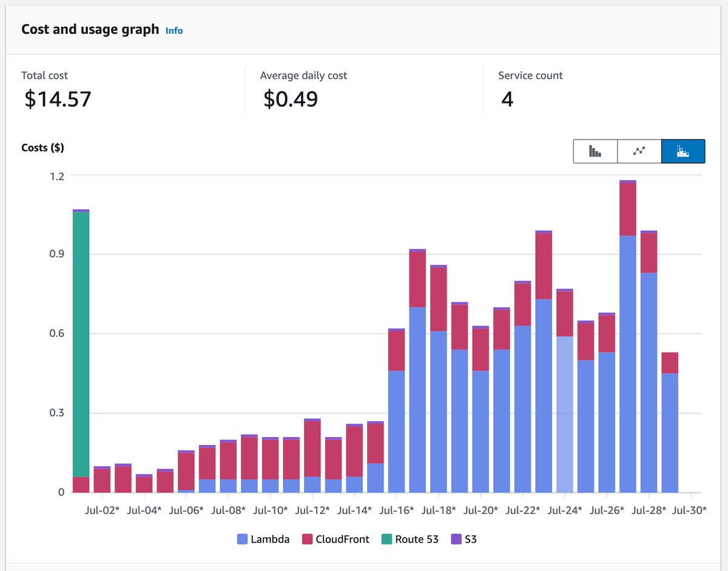Select the highlighted light-blue Jul-24 Lambda bar
Viewport: 728px width, 571px height.
pos(565,414)
